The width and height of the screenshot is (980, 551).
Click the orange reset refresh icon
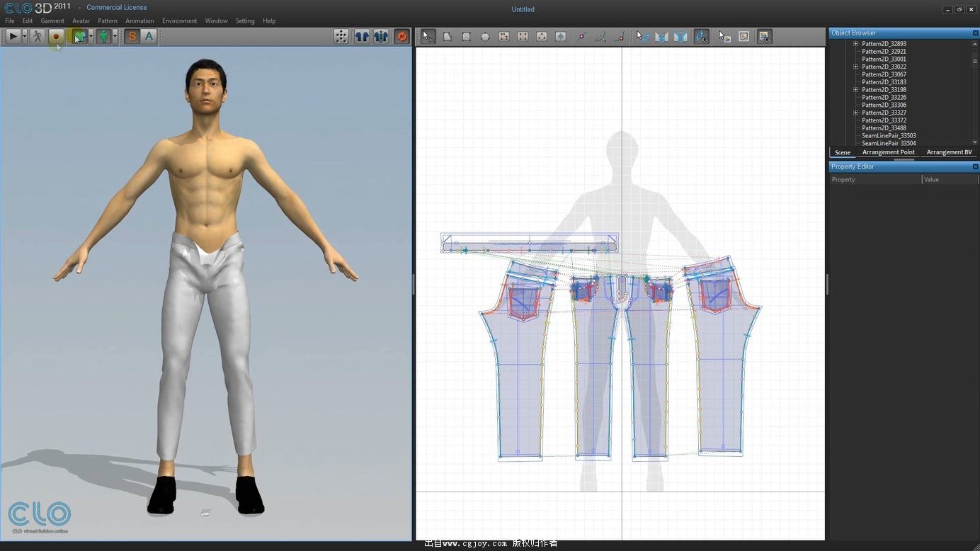402,36
